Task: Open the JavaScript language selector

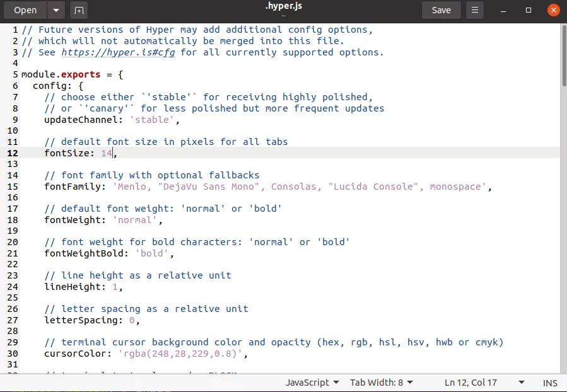Action: point(312,383)
